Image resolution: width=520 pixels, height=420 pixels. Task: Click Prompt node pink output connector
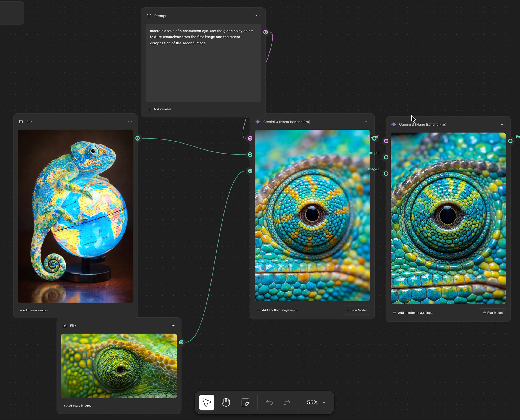tap(265, 32)
